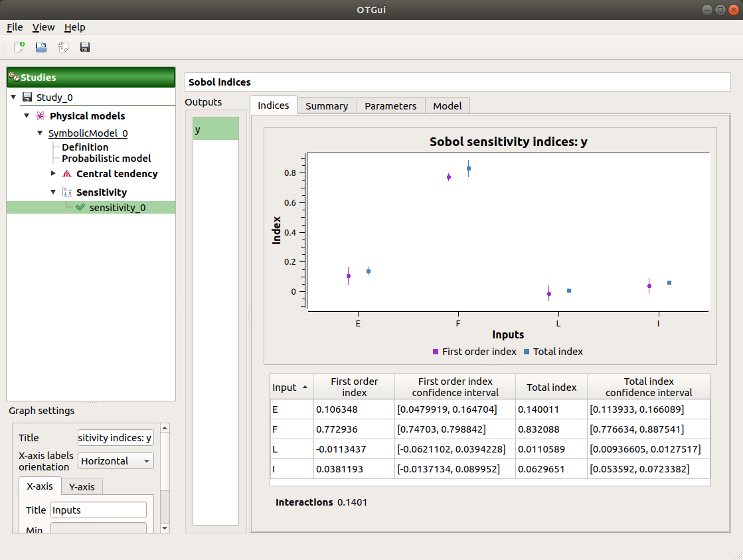Open SymbolicModel_0 from the study tree
Screen dimensions: 743x560
pyautogui.click(x=87, y=133)
